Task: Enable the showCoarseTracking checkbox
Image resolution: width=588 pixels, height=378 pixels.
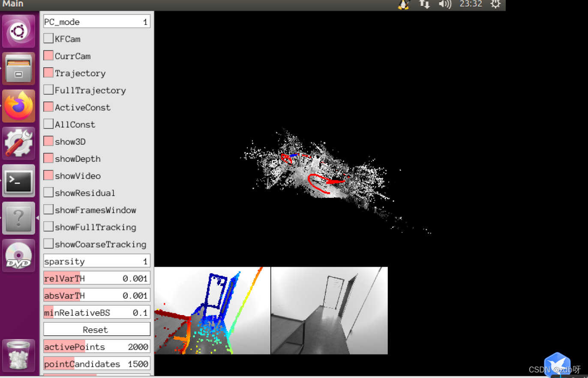Action: coord(48,244)
